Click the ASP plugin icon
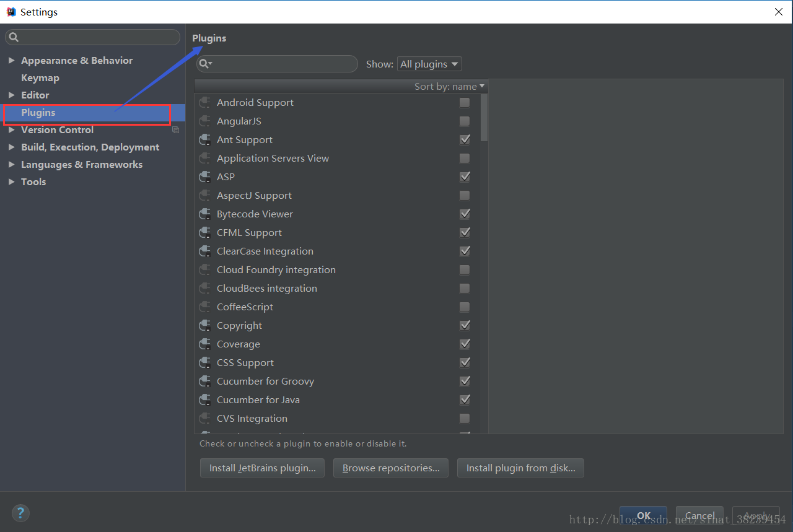The image size is (793, 532). (204, 177)
